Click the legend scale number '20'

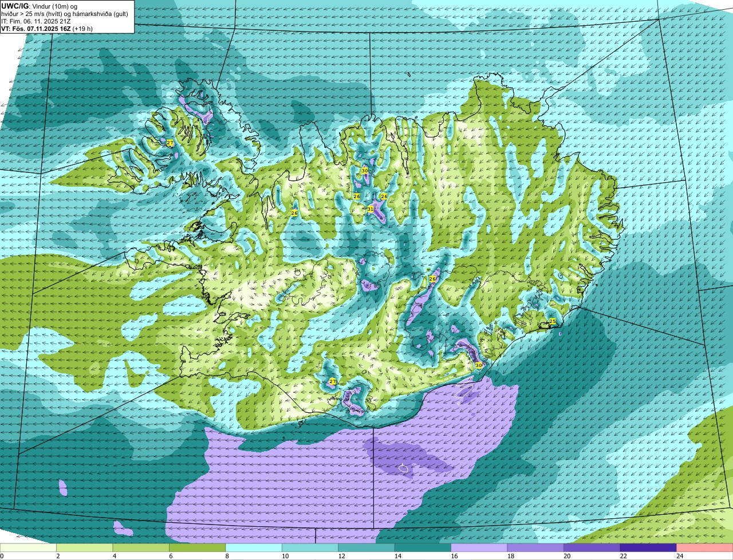(566, 556)
